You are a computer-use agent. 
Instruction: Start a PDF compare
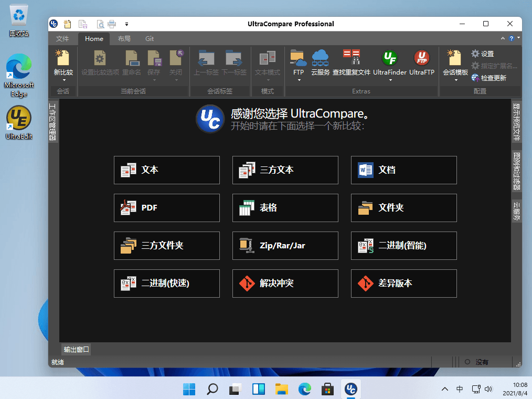click(x=167, y=208)
